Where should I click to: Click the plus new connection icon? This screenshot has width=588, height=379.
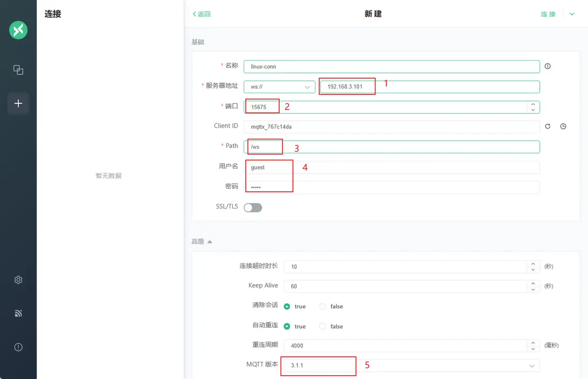(x=18, y=103)
